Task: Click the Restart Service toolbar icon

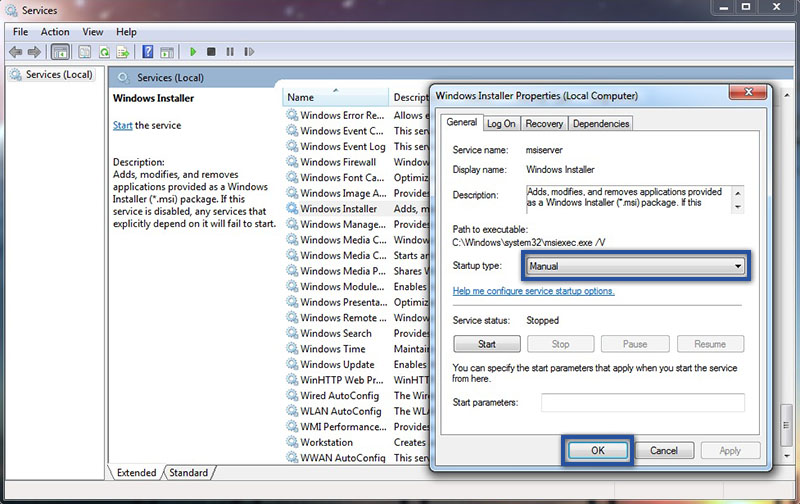Action: (249, 52)
